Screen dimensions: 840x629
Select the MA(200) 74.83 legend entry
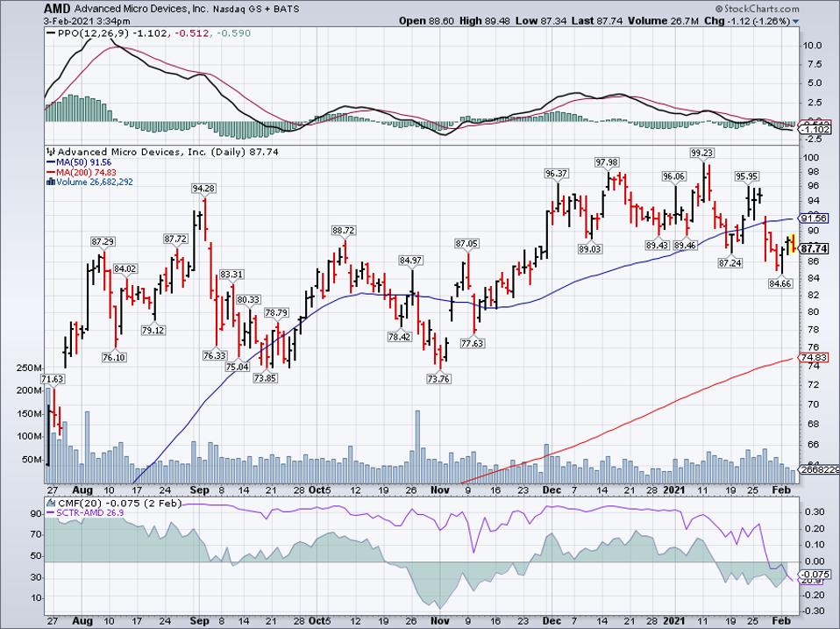(x=82, y=172)
